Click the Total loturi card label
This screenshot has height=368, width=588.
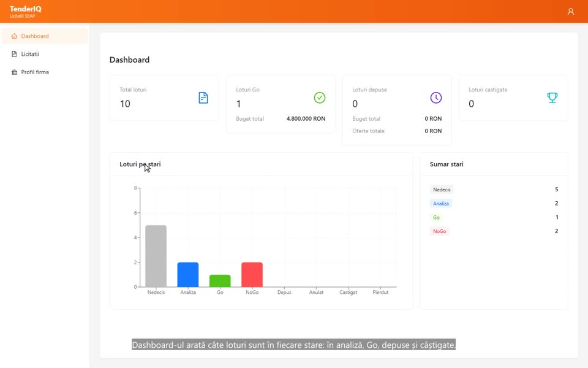(x=133, y=90)
